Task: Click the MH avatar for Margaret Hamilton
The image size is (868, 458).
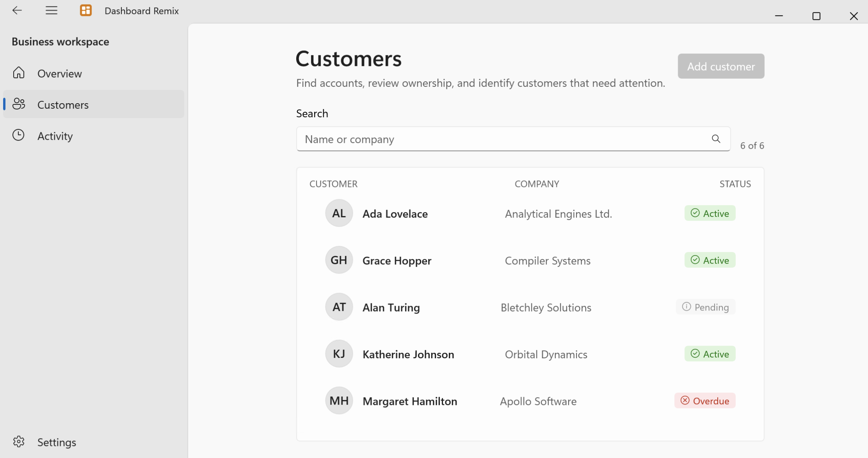Action: point(339,400)
